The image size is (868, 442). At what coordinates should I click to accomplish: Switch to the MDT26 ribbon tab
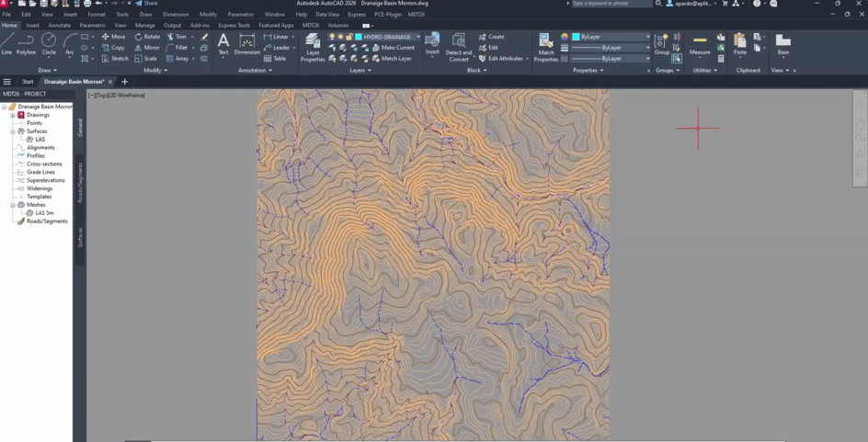(311, 26)
